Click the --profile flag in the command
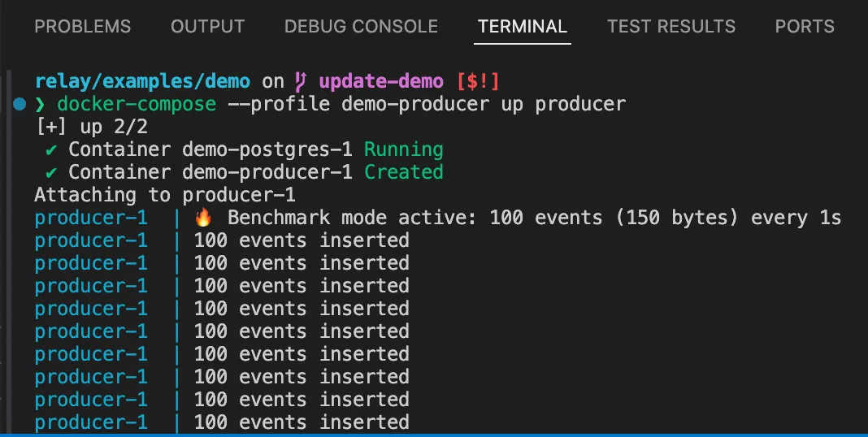Image resolution: width=868 pixels, height=437 pixels. (279, 104)
